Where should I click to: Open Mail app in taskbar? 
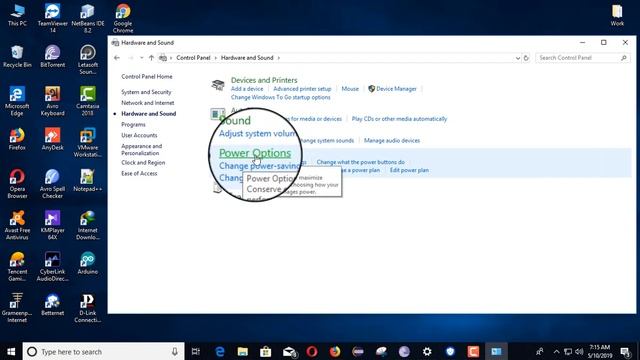coord(289,351)
